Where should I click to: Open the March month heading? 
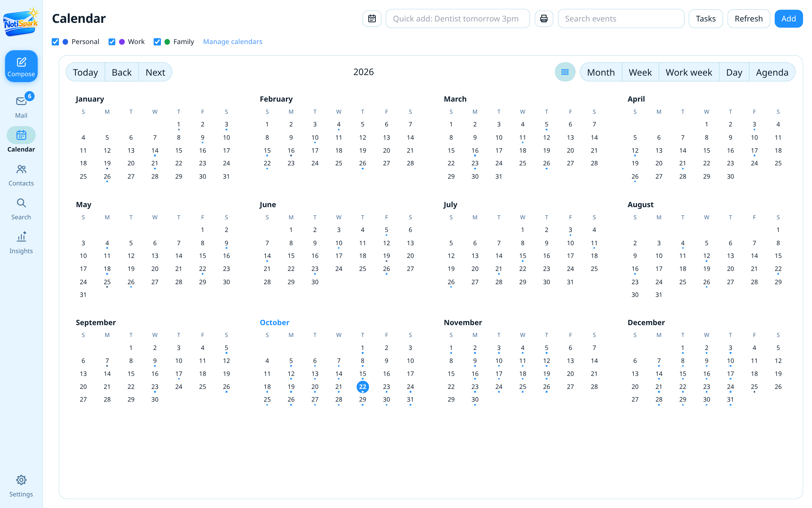455,99
